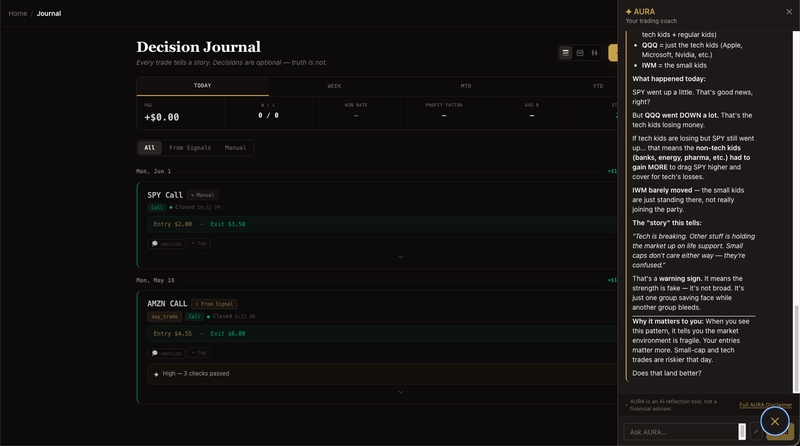Expand the AMZN CALL trade card chevron
Screen dimensions: 800x446
coord(401,392)
